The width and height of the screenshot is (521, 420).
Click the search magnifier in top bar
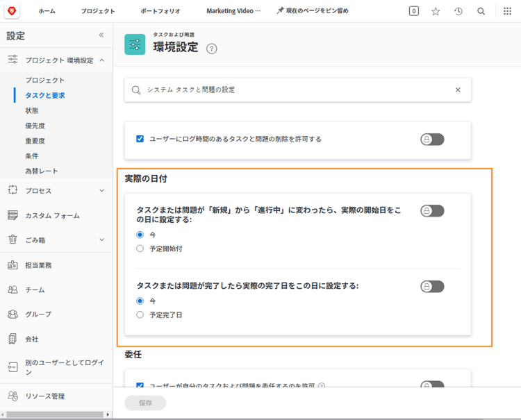(x=481, y=12)
